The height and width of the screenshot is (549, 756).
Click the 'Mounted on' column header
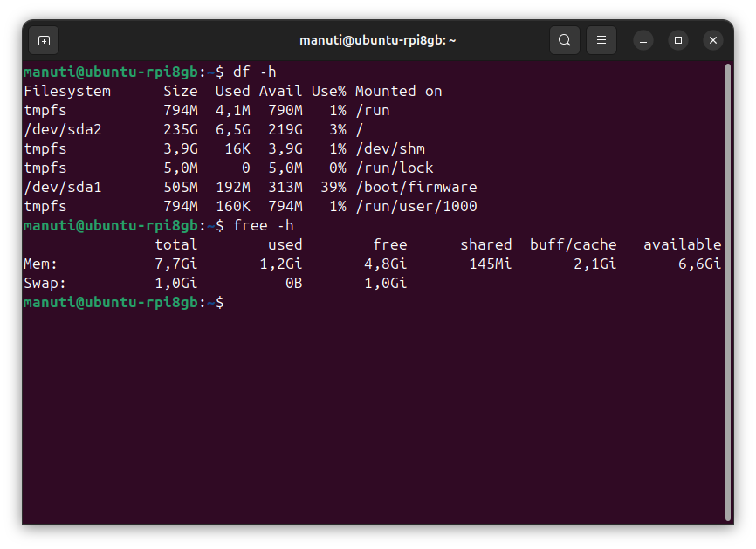398,91
